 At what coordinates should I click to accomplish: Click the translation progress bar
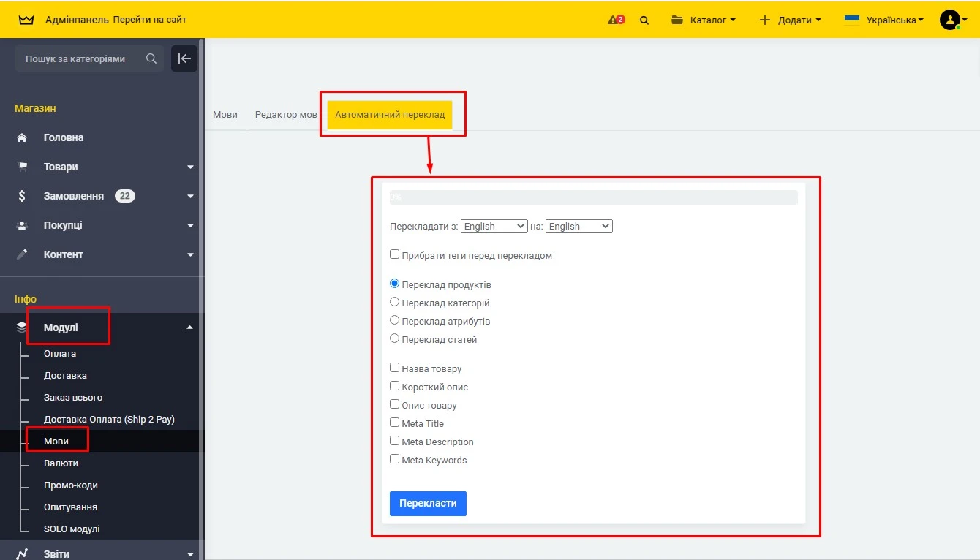(594, 197)
